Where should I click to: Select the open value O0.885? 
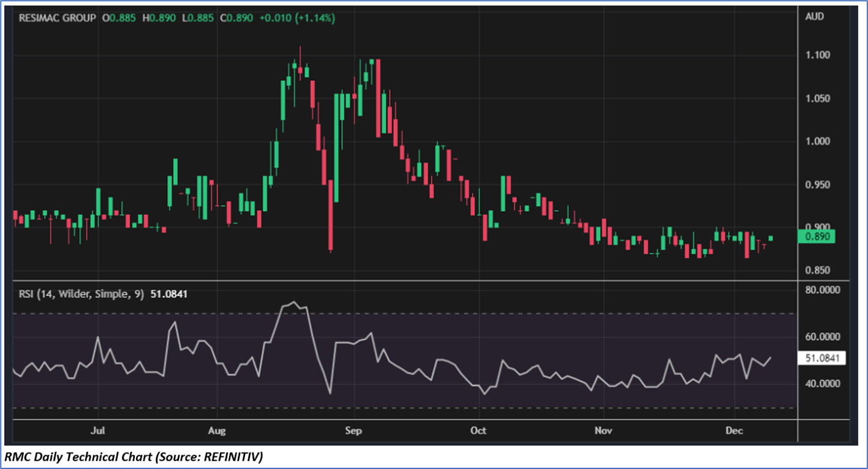point(120,18)
